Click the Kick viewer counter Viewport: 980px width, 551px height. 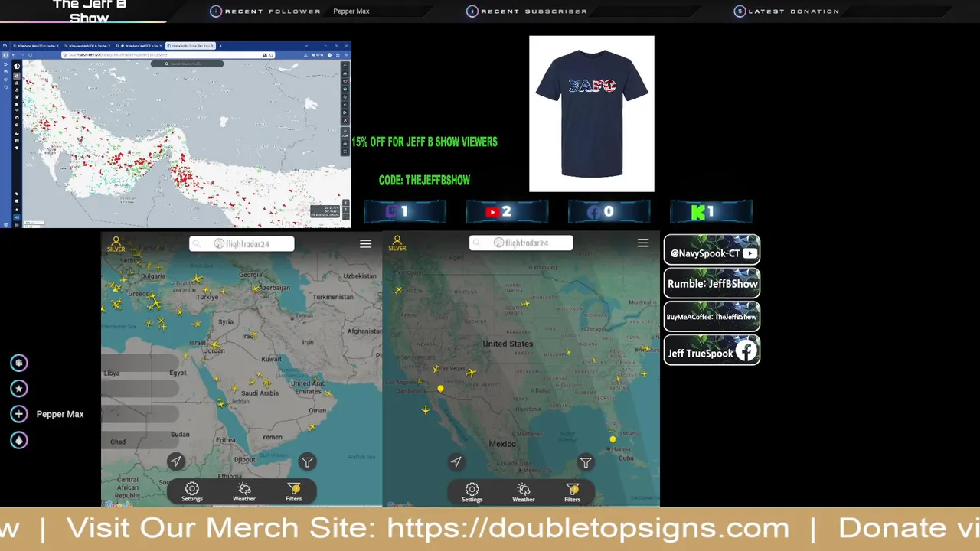coord(711,212)
